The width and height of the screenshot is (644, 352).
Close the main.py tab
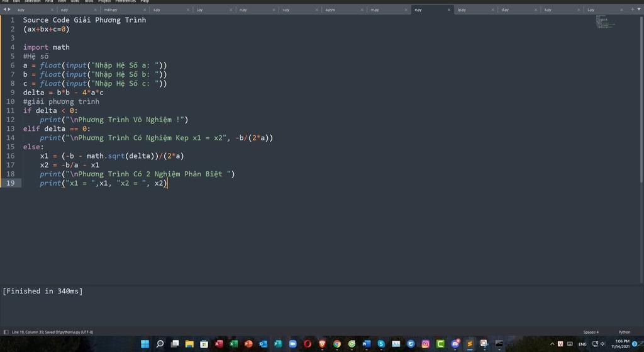(145, 9)
